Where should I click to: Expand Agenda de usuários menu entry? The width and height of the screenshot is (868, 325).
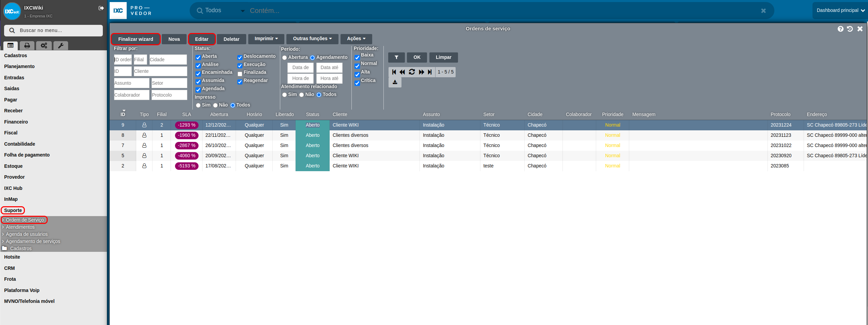pyautogui.click(x=27, y=234)
